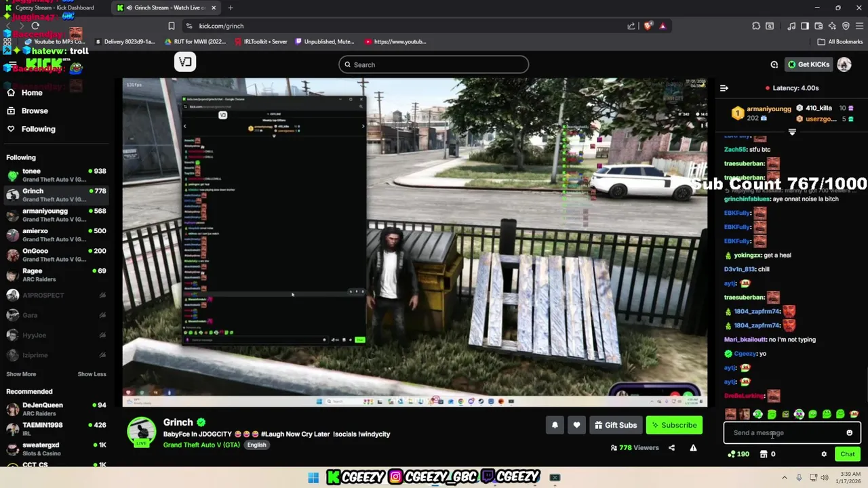Screen dimensions: 868x488
Task: Click the browser extensions puzzle icon
Action: [756, 26]
